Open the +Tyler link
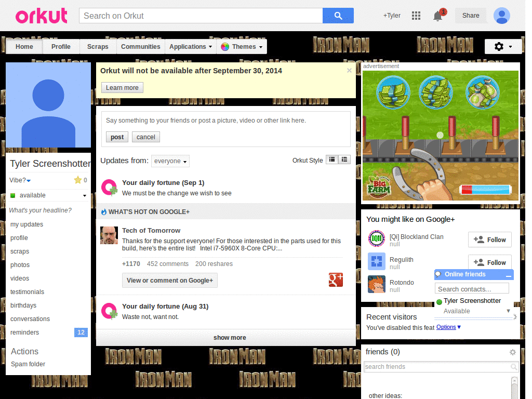 pyautogui.click(x=392, y=16)
